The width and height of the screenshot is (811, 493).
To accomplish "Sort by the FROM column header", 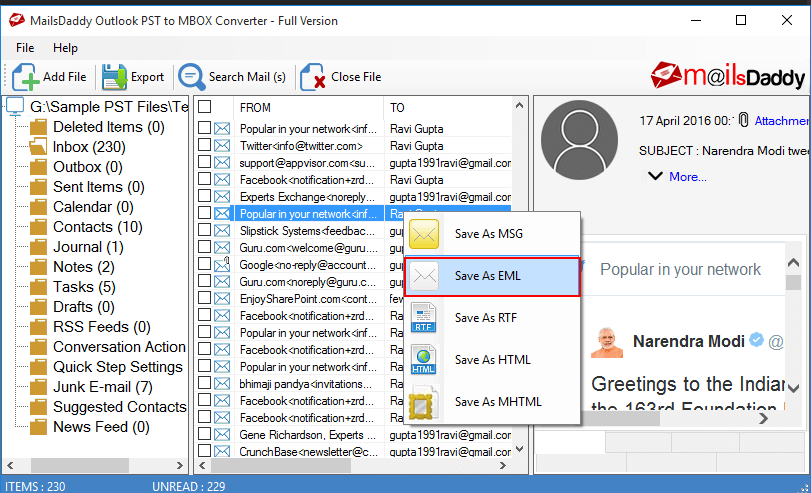I will tap(308, 108).
